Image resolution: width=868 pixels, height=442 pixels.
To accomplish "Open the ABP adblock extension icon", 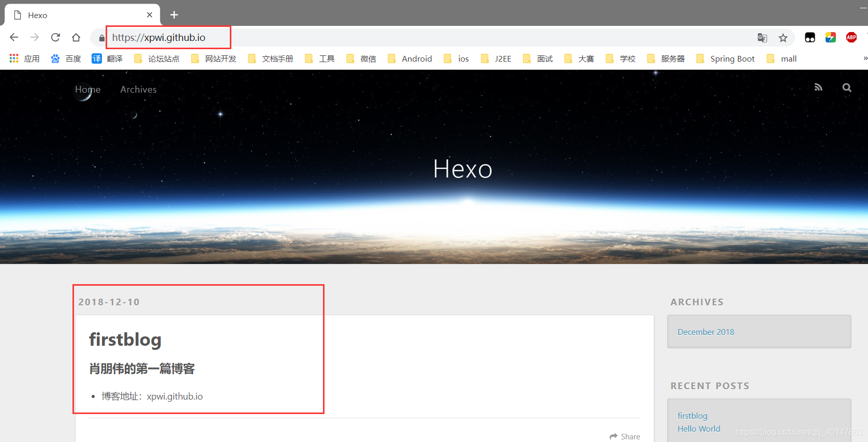I will point(851,37).
